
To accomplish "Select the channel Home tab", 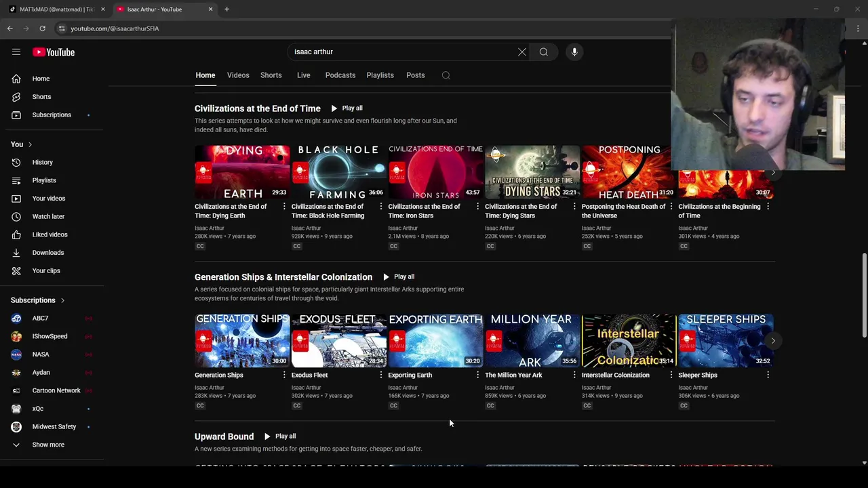I will point(205,75).
